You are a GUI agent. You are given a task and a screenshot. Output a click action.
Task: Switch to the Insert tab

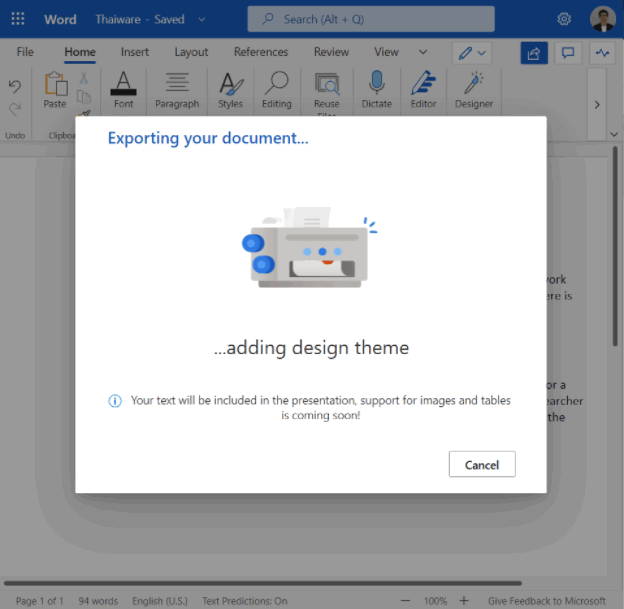(x=135, y=52)
